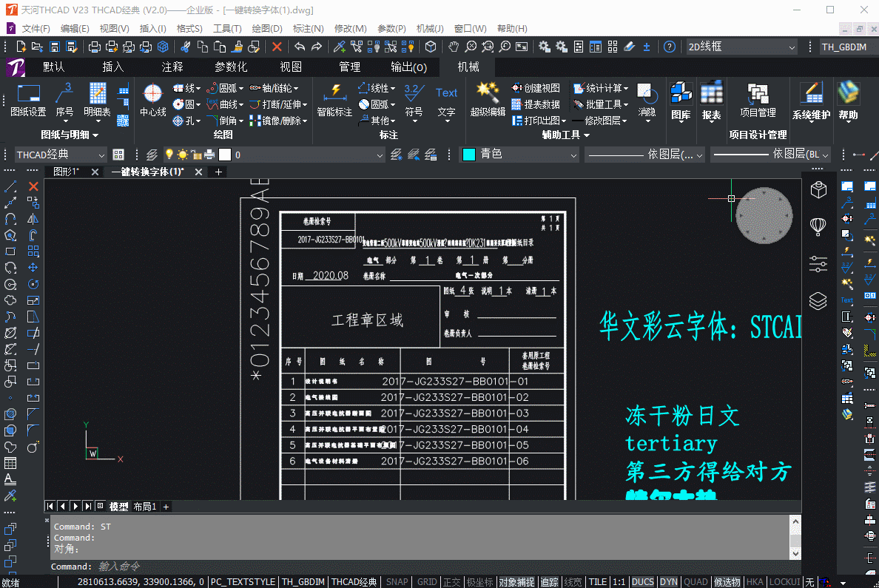Click inside the Command input line
This screenshot has height=588, width=879.
click(222, 566)
